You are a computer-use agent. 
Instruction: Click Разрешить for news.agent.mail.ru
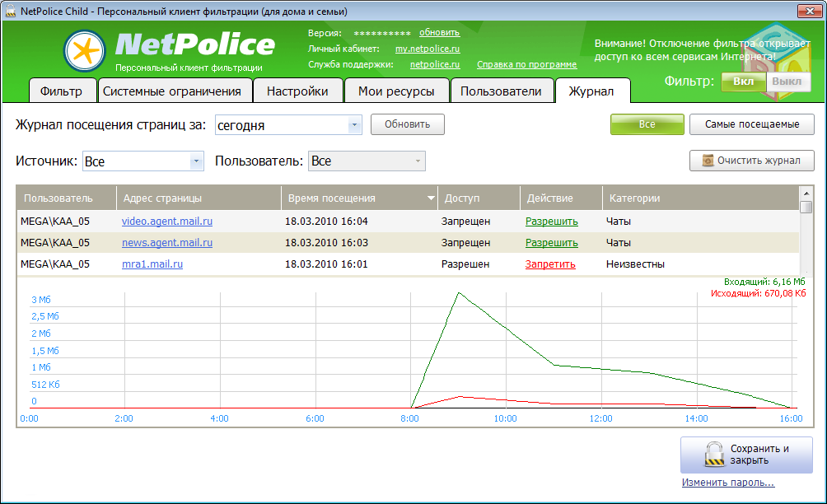[x=552, y=242]
